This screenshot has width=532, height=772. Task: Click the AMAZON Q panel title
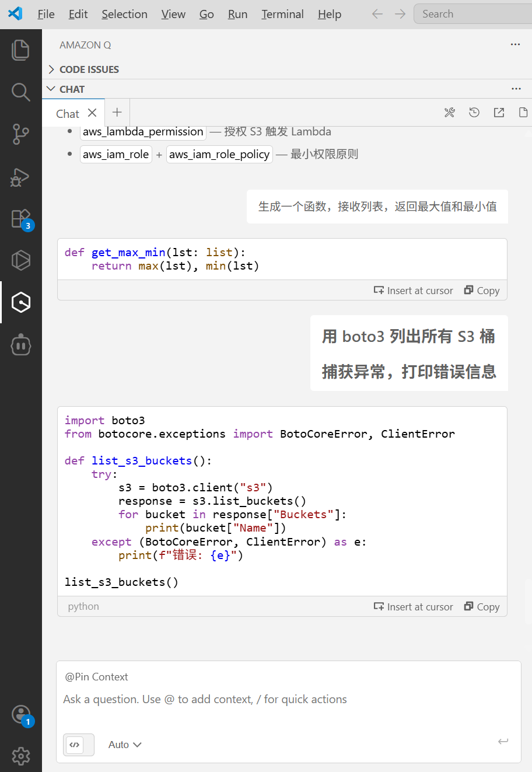pos(85,45)
